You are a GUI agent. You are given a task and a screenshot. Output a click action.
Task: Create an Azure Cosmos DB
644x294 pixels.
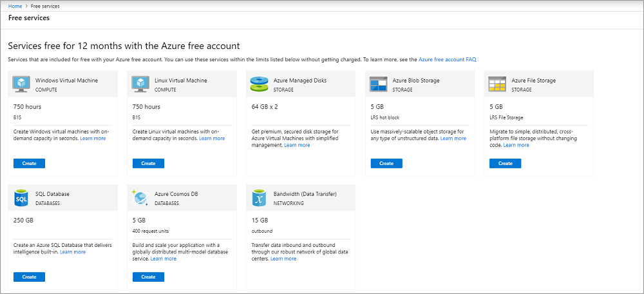tap(148, 277)
